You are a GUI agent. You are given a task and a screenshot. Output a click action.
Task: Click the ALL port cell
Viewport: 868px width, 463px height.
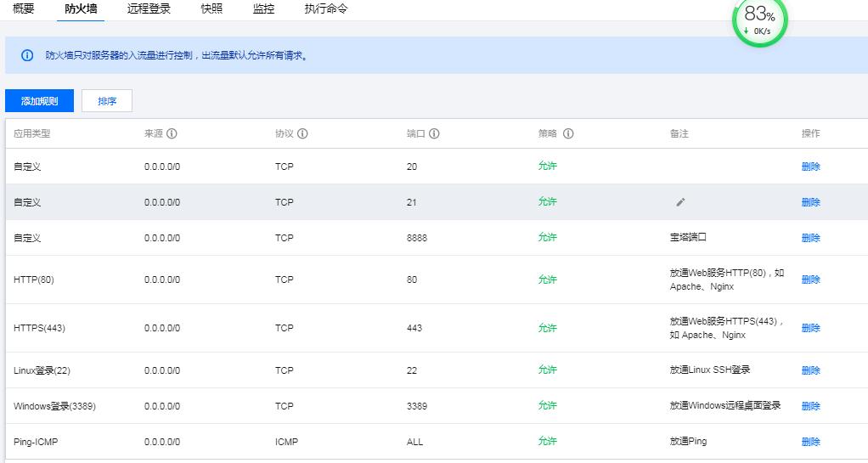point(414,442)
